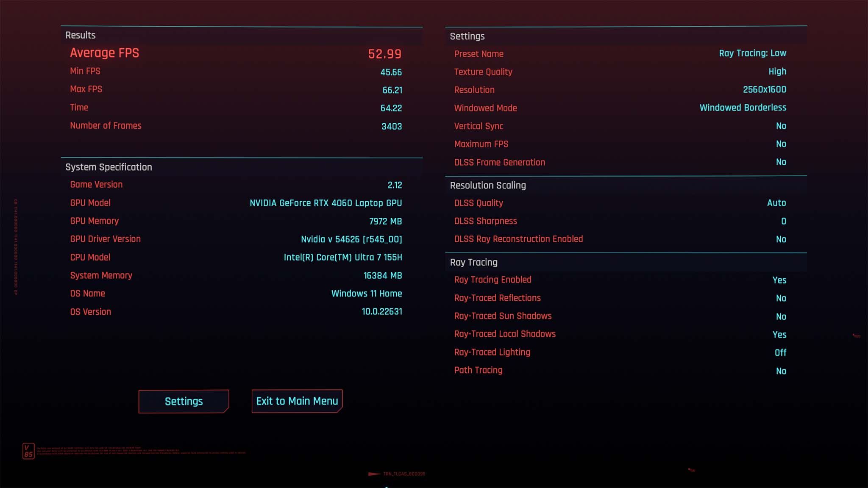Click the Settings button on bottom left
The height and width of the screenshot is (488, 868).
click(x=184, y=401)
